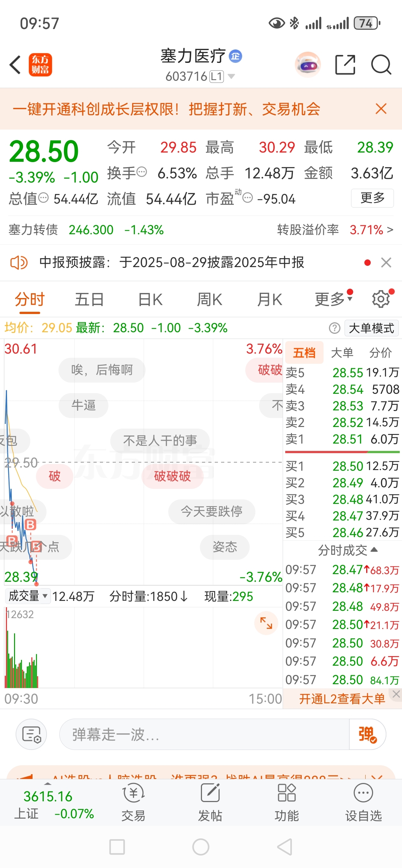
Task: Switch to the 月K chart tab
Action: (x=270, y=300)
